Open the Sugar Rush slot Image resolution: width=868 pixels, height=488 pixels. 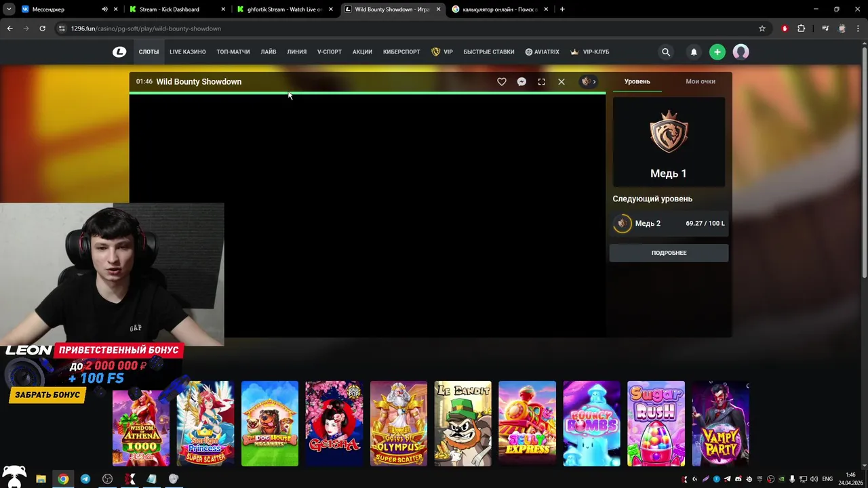click(656, 424)
